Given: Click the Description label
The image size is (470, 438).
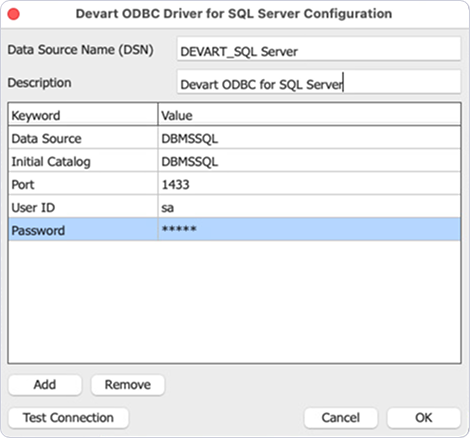Looking at the screenshot, I should [x=39, y=83].
